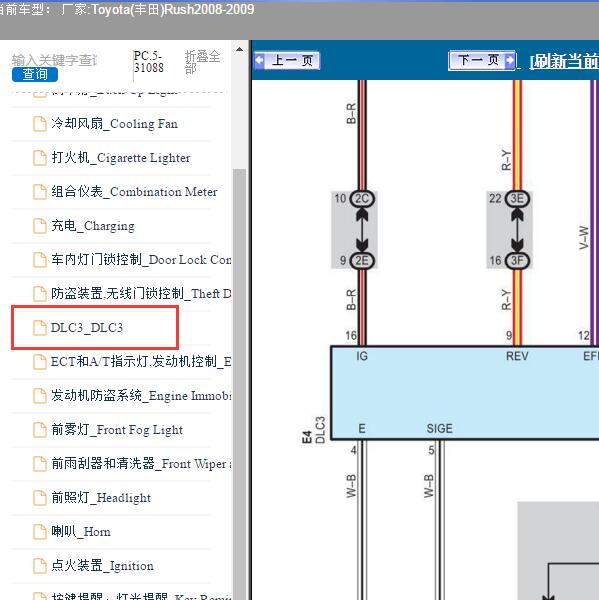Open 组合仪表_Combination Meter diagram
Screen dimensions: 599x600
pos(134,191)
